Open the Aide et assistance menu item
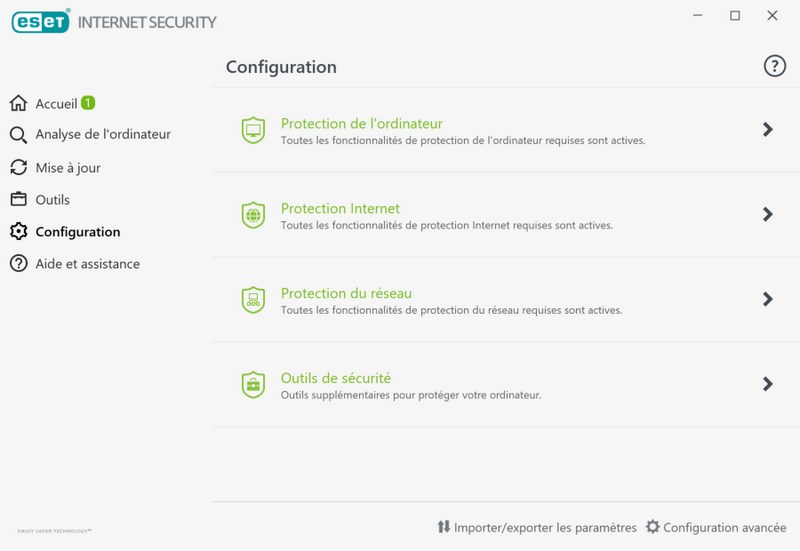This screenshot has height=551, width=800. [87, 264]
